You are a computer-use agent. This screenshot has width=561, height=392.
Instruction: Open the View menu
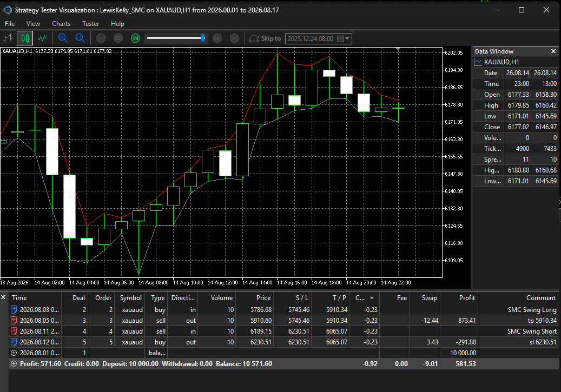(x=34, y=24)
